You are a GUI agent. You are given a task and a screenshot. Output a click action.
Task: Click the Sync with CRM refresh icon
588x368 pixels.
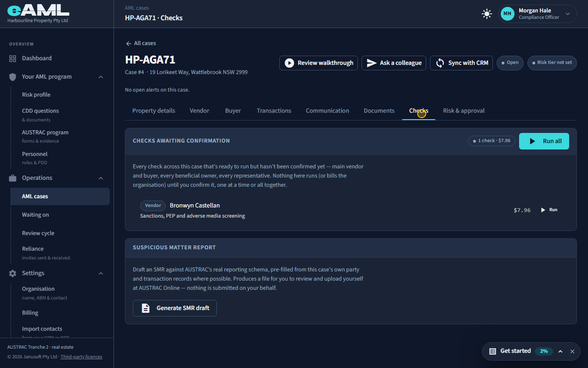[440, 63]
